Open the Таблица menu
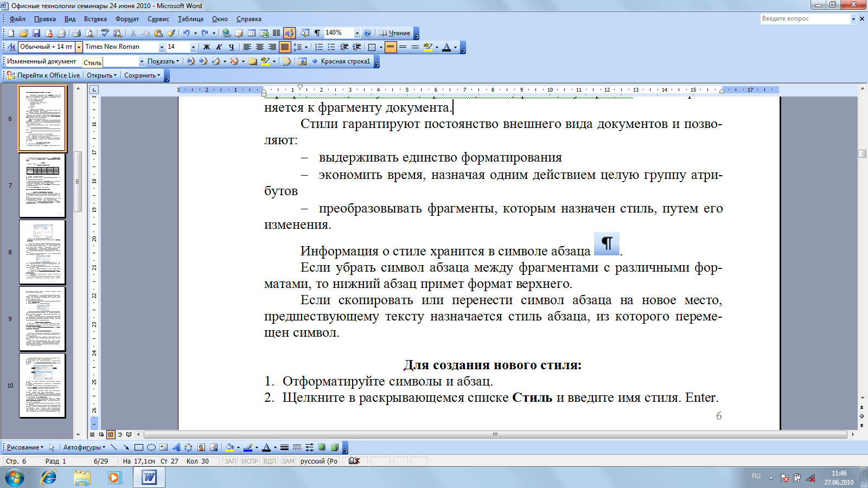 click(190, 19)
